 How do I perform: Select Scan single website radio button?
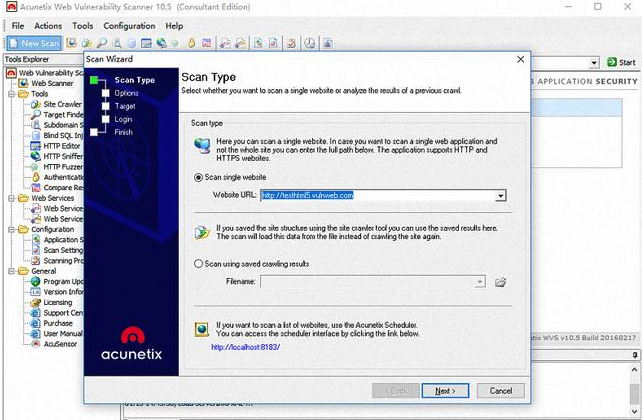(198, 177)
